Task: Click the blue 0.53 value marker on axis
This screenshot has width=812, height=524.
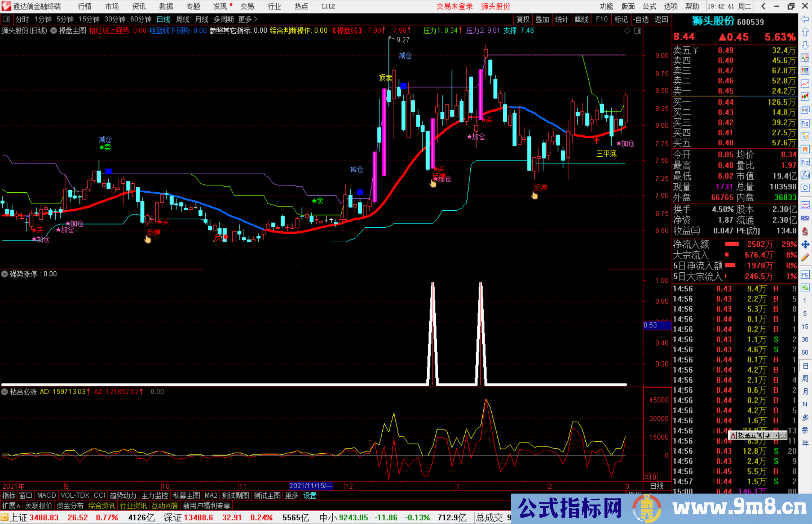Action: [x=657, y=325]
